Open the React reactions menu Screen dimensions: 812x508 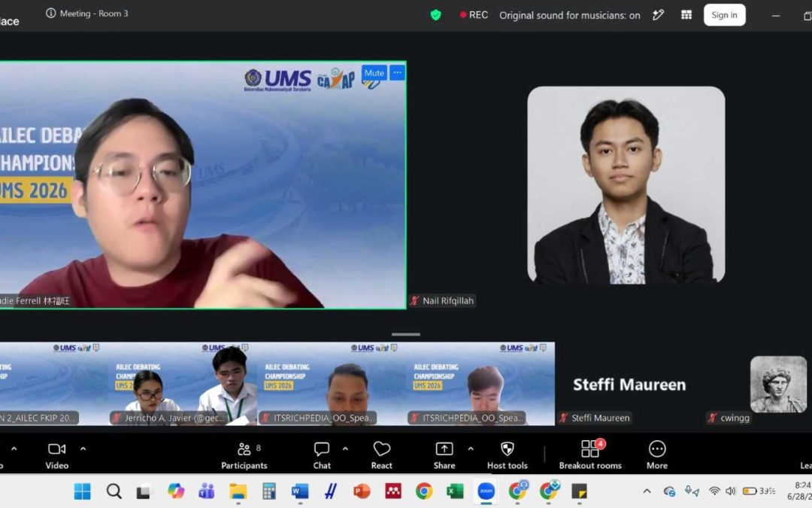382,455
